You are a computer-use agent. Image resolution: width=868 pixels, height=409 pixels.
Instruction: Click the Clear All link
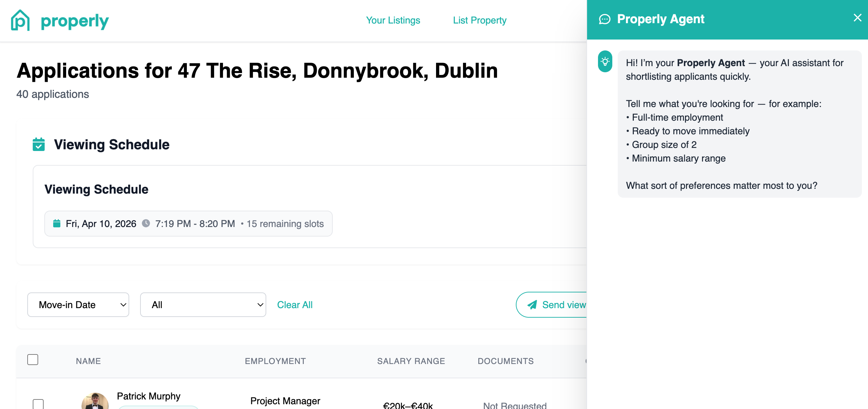coord(295,304)
